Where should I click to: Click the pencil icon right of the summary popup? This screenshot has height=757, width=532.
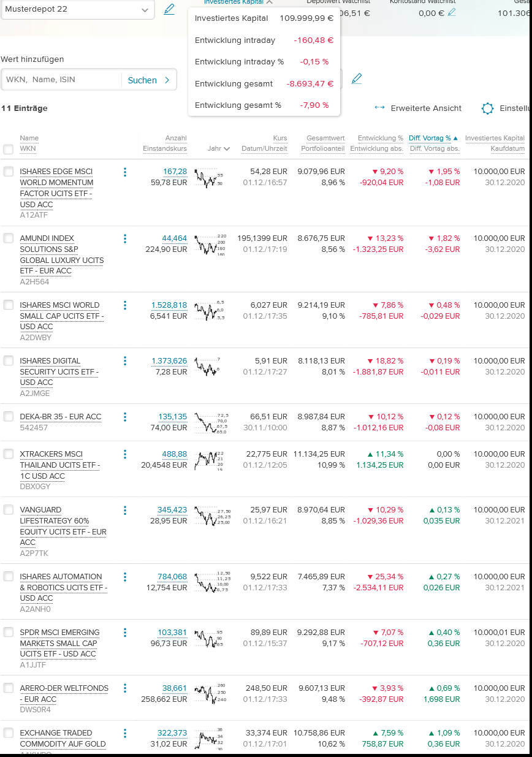coord(357,79)
